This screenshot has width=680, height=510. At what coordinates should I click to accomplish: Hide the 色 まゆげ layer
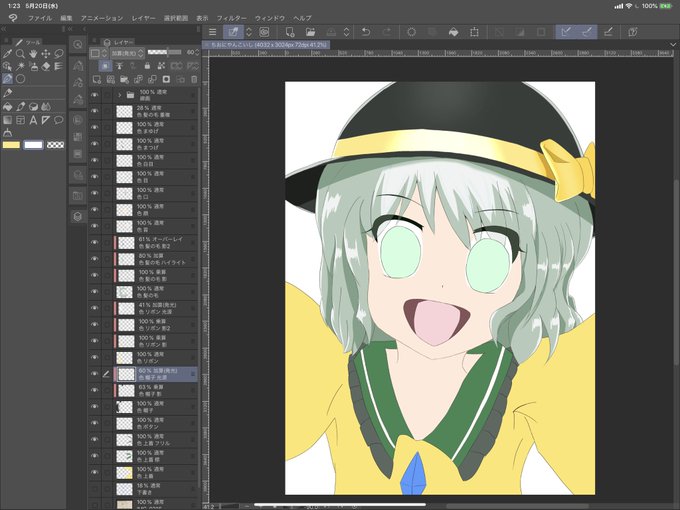(95, 128)
